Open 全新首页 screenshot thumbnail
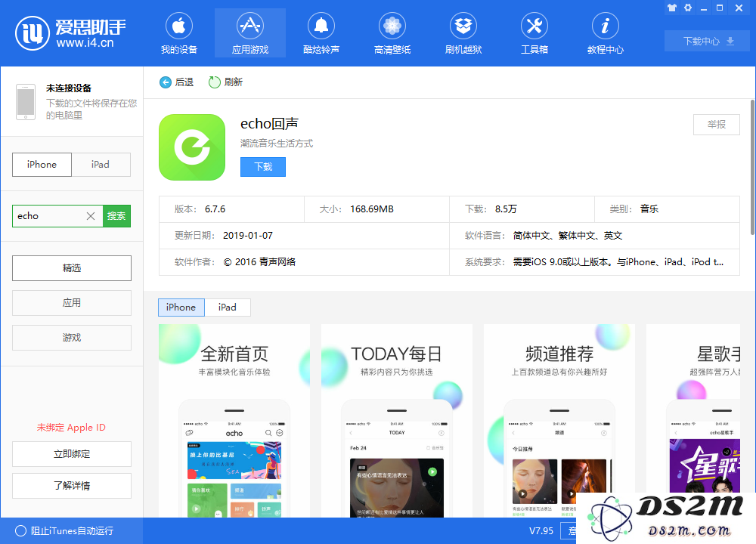The image size is (756, 544). (x=234, y=421)
